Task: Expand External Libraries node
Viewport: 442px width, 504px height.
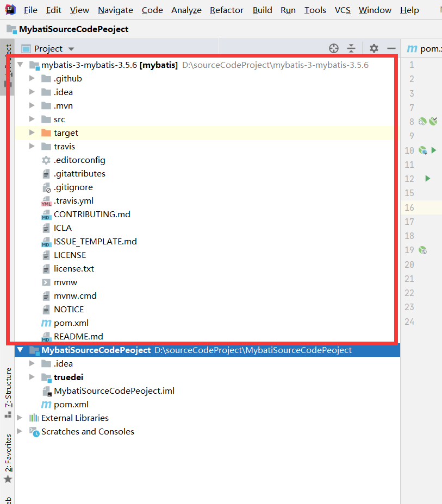Action: coord(20,418)
